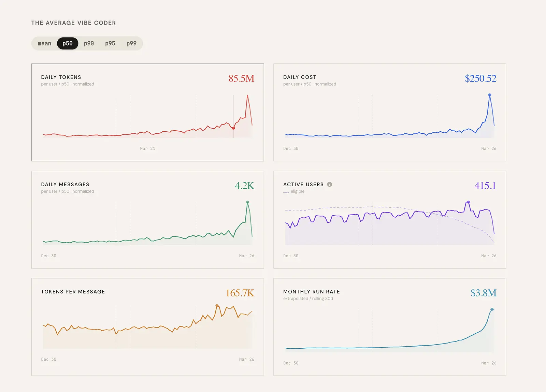546x392 pixels.
Task: Choose the p95 percentile tab
Action: (x=110, y=43)
